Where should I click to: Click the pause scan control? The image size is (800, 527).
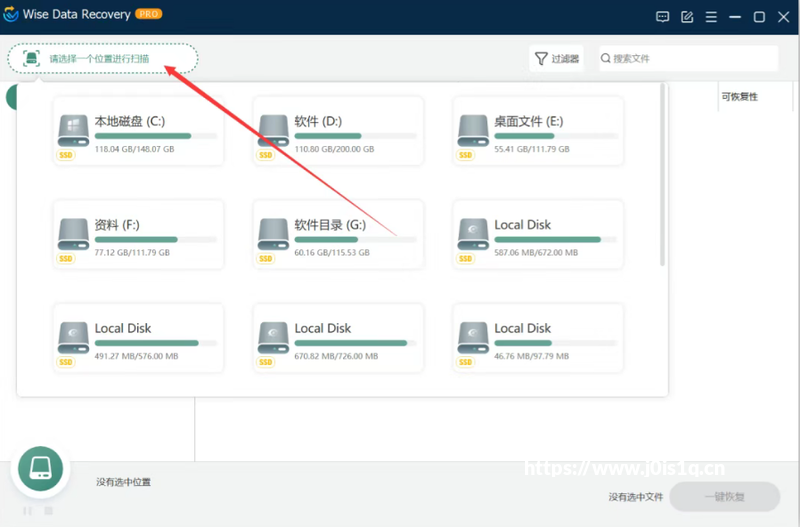click(28, 511)
